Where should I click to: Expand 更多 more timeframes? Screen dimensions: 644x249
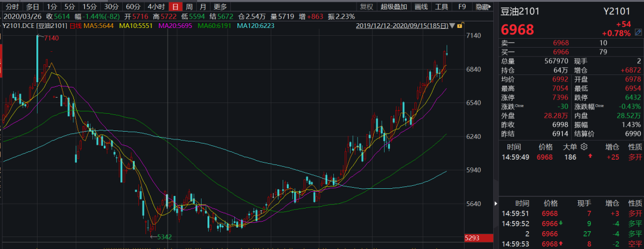click(x=220, y=7)
